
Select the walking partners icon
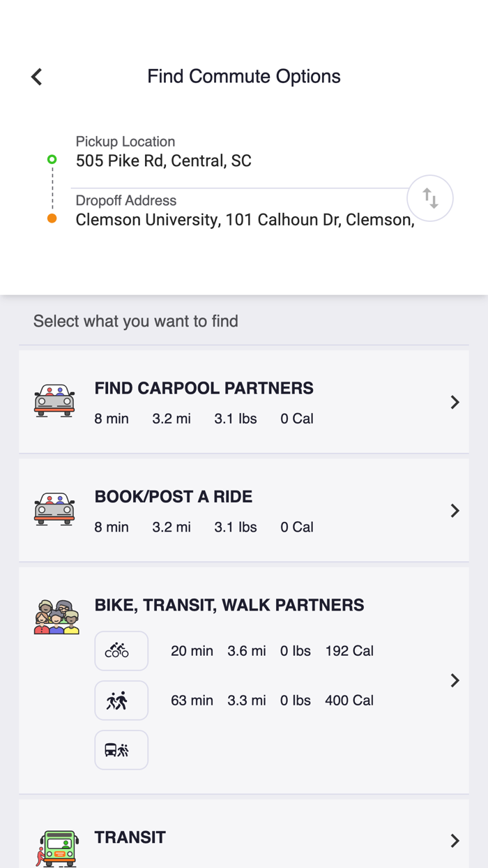tap(121, 700)
